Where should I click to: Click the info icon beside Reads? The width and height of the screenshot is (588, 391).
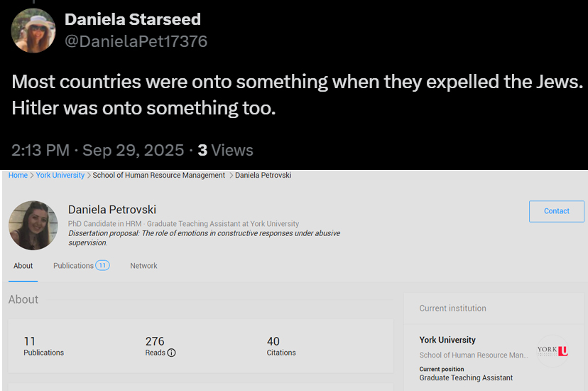(171, 353)
